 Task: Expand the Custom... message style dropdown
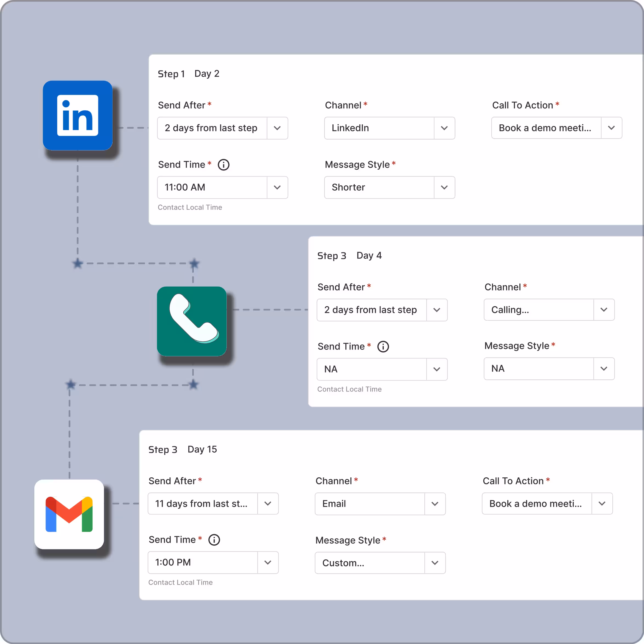[x=435, y=563]
